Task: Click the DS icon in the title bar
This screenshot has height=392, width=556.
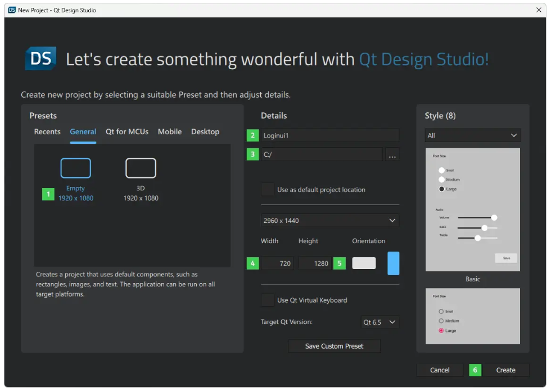Action: [12, 10]
